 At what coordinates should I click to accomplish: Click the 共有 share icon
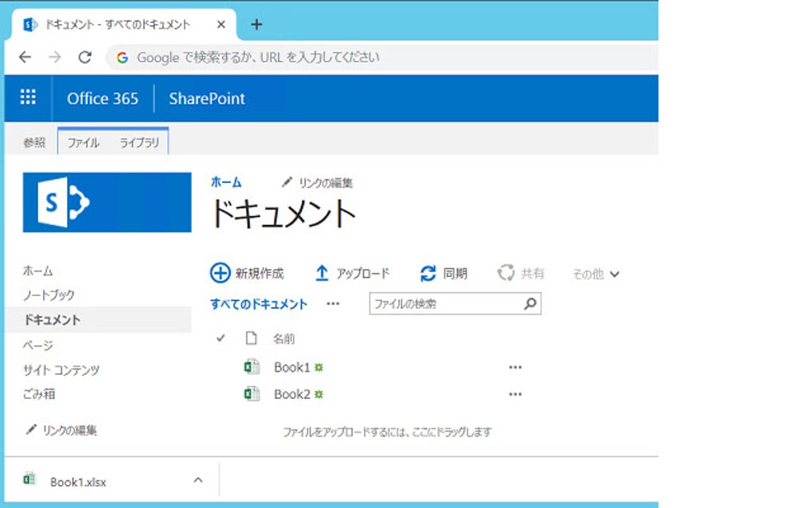pyautogui.click(x=506, y=272)
